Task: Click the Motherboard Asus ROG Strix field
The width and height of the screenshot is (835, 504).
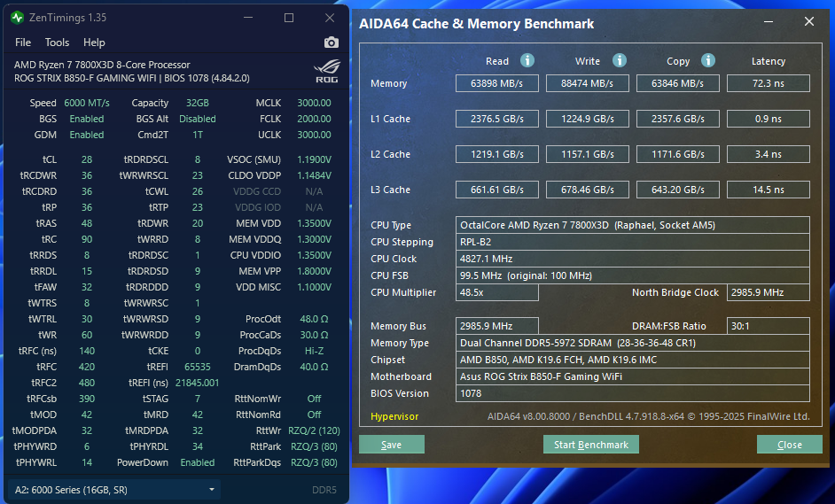Action: [x=633, y=376]
